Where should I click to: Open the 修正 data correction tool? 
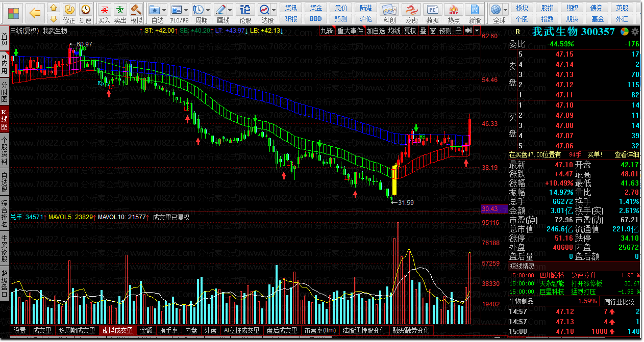(69, 13)
